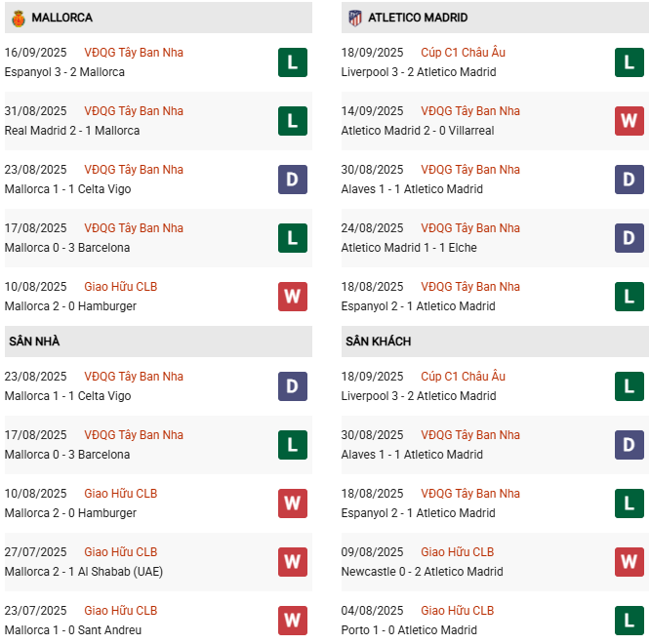Viewport: 650px width, 644px height.
Task: Open Giao Hữu CLB link dated 27/07/2025
Action: 120,552
